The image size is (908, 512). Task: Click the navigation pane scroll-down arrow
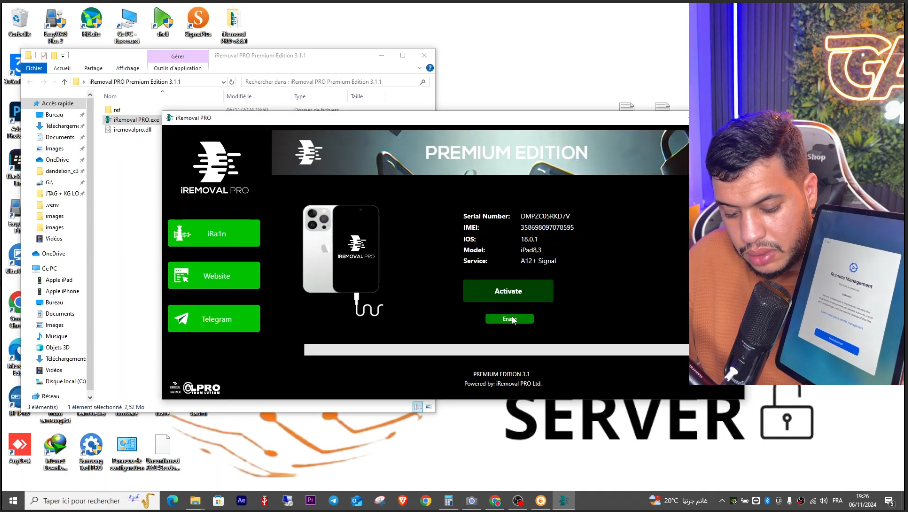point(90,397)
